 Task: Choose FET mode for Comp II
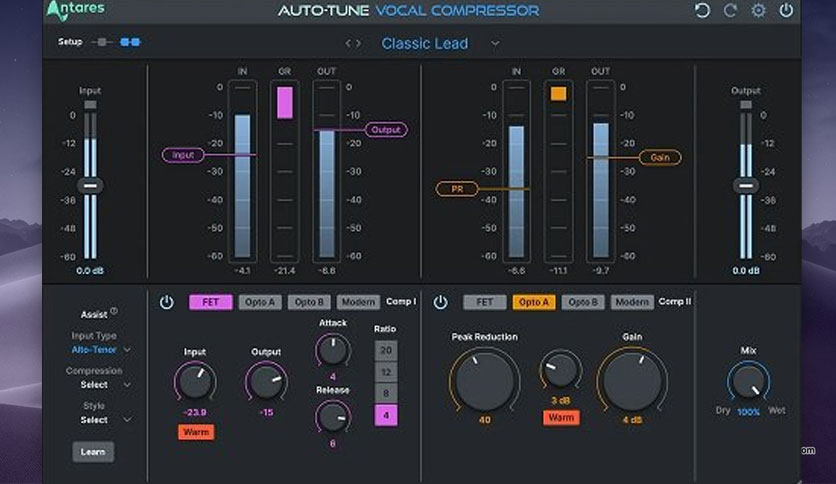coord(485,302)
